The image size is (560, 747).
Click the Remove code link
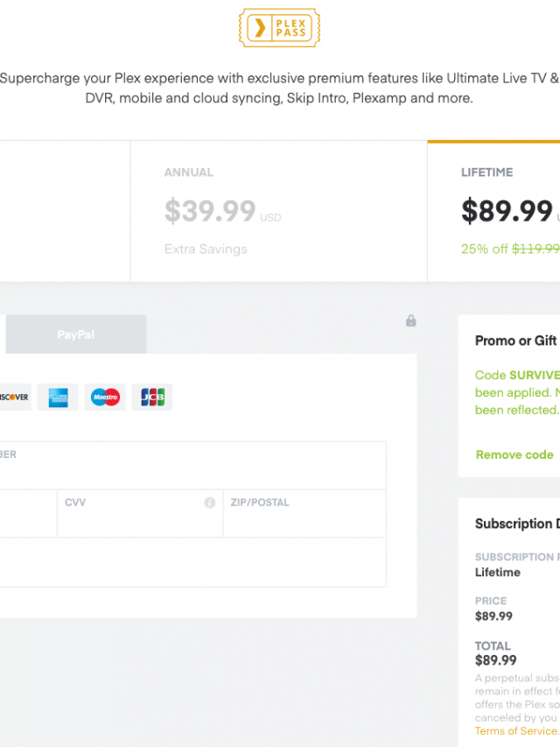coord(514,455)
